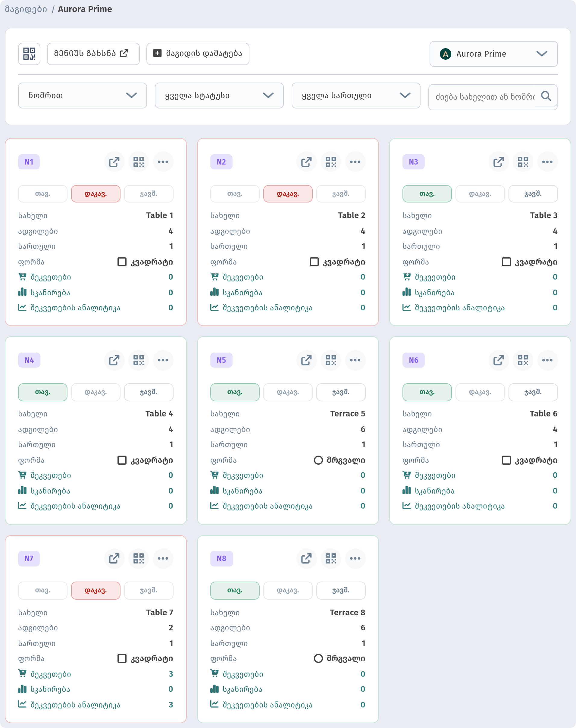Show QR code for table N2
This screenshot has width=576, height=728.
coord(331,162)
